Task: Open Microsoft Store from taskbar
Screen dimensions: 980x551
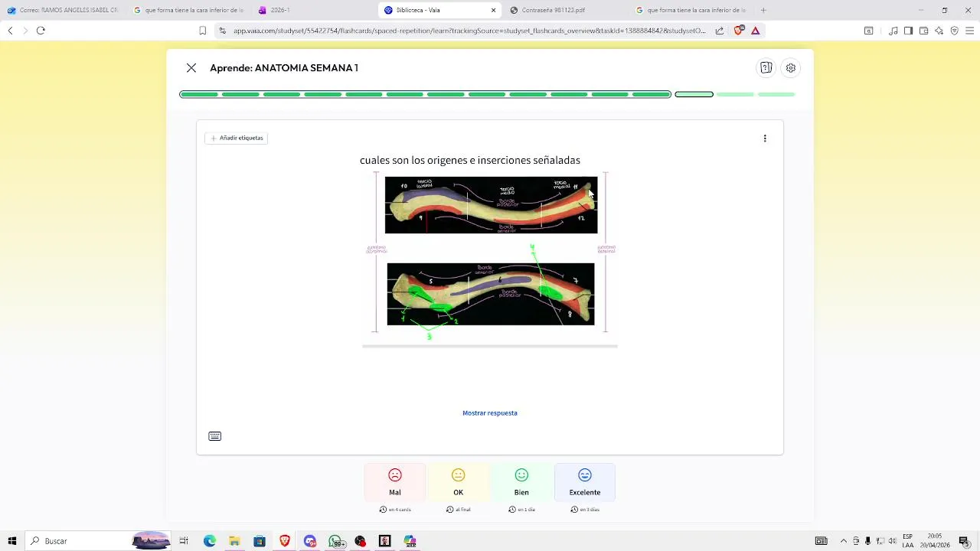Action: pyautogui.click(x=260, y=541)
